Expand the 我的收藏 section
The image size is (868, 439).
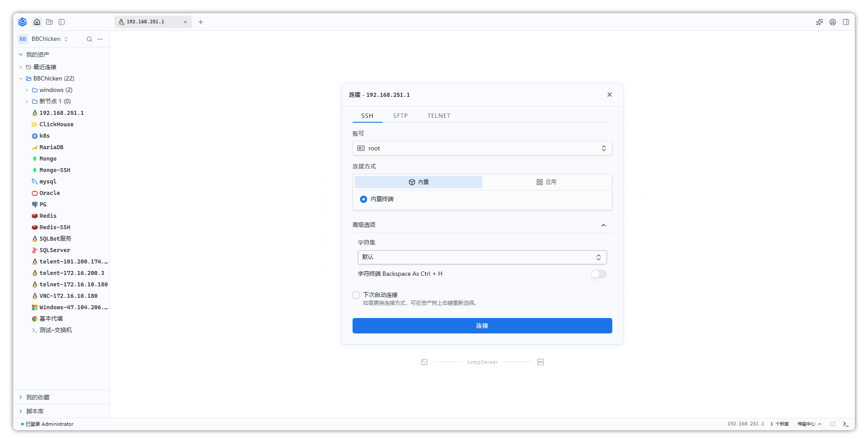pyautogui.click(x=21, y=397)
